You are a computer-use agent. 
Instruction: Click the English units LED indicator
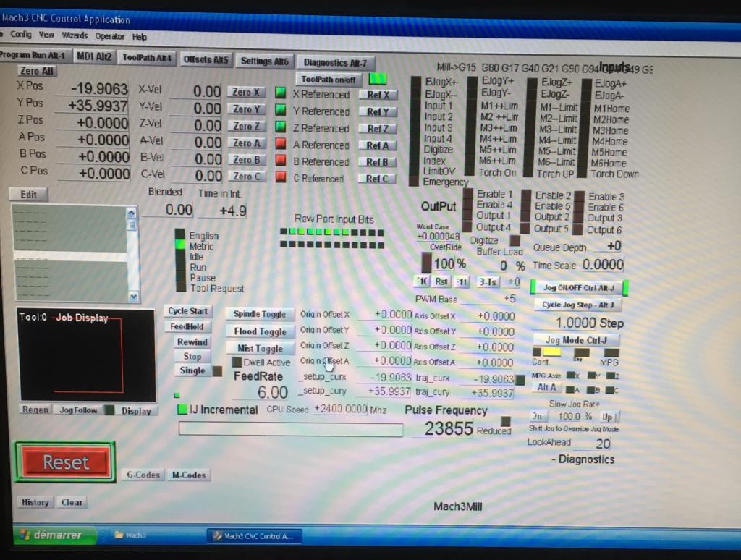pyautogui.click(x=180, y=234)
